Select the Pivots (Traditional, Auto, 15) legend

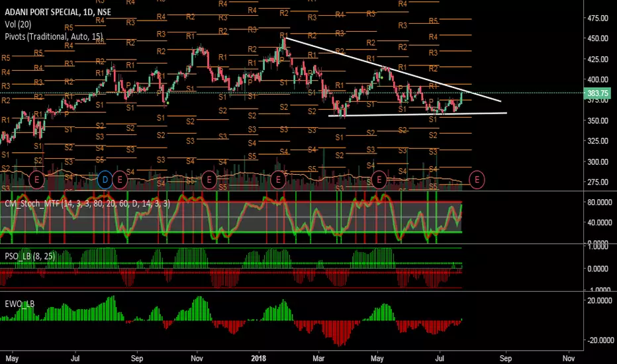coord(54,36)
